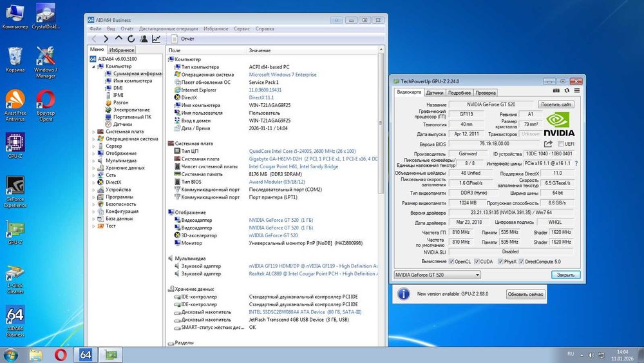Toggle the CUDA checkbox in GPU-Z
Viewport: 644px width, 363px height.
pos(477,262)
